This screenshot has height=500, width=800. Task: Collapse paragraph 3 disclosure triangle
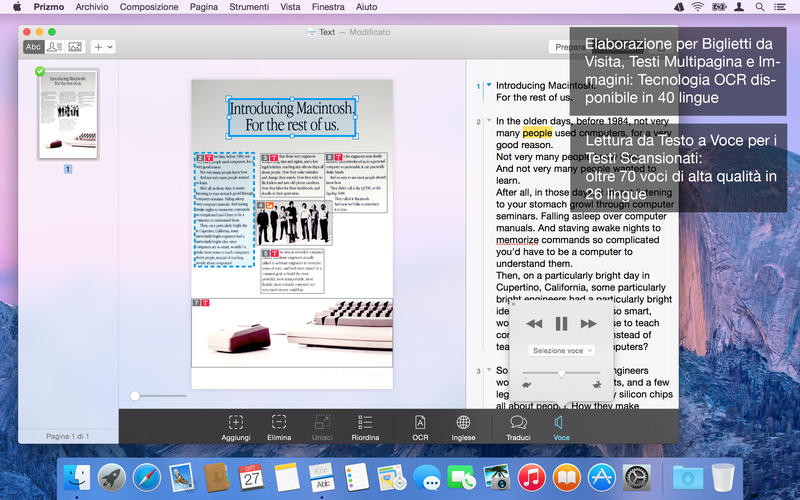click(489, 370)
